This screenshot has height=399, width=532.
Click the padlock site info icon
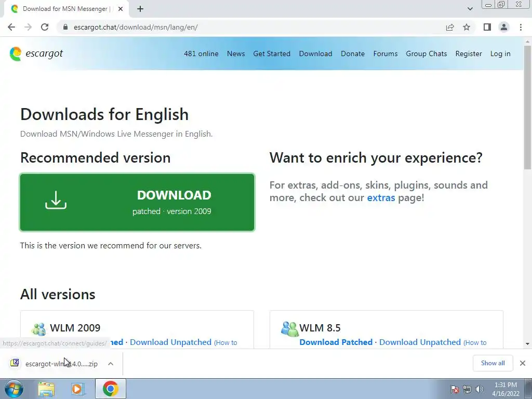65,27
